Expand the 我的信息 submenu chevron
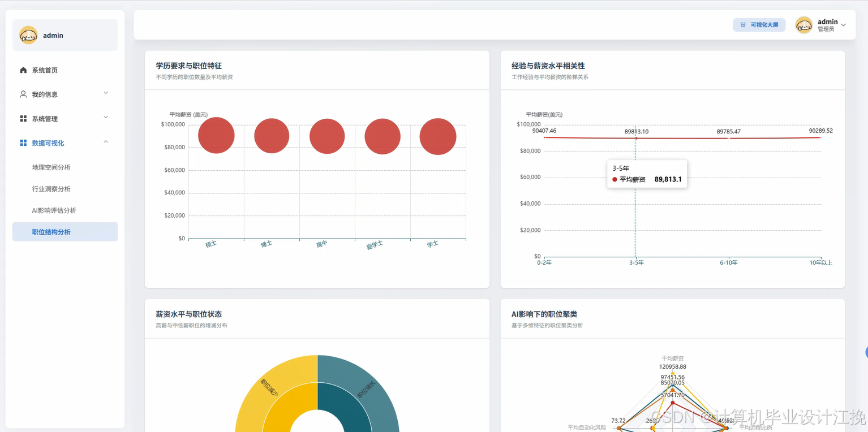The image size is (868, 432). point(106,93)
